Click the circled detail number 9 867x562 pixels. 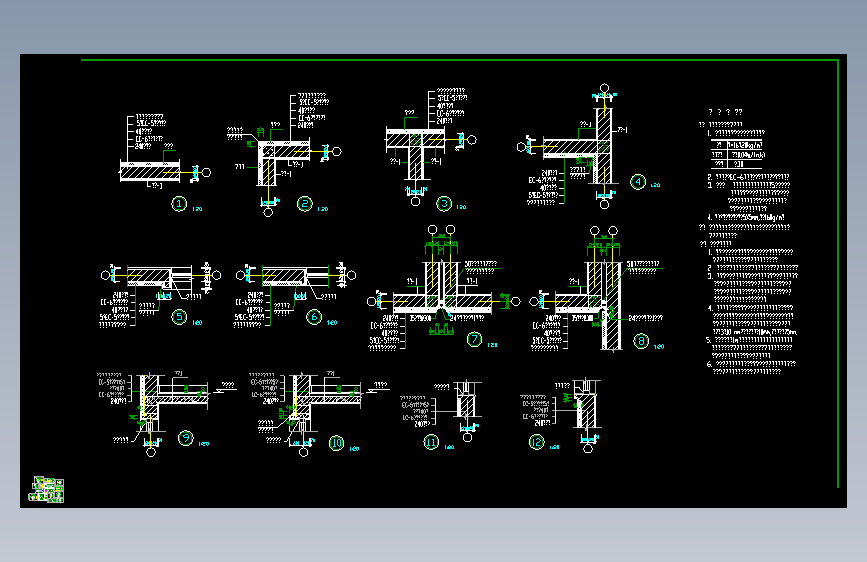(186, 438)
